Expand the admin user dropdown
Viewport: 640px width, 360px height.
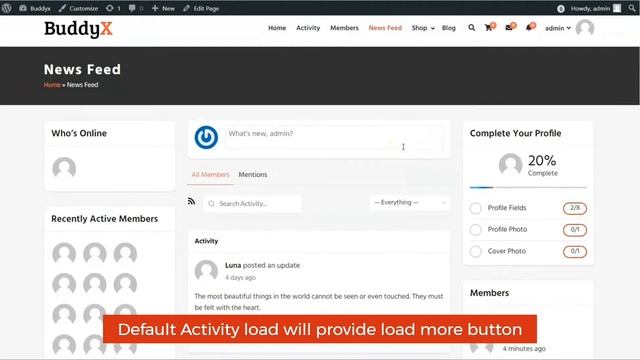click(558, 28)
